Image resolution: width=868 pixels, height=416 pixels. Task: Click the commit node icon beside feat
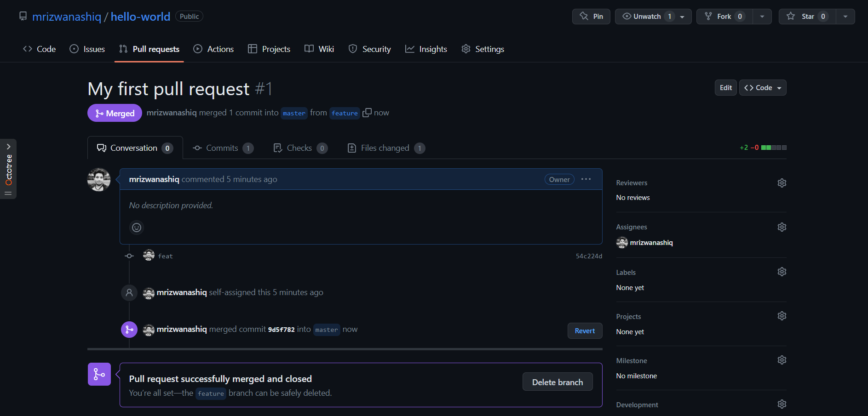(x=129, y=256)
